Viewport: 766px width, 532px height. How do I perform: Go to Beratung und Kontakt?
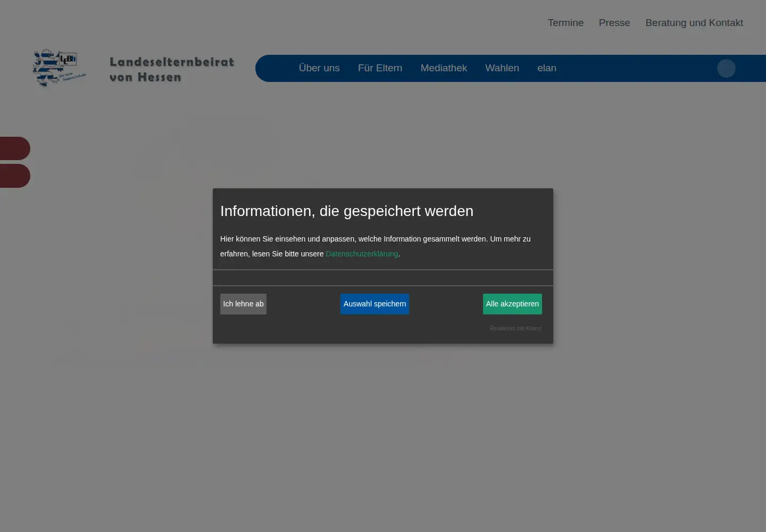(694, 23)
